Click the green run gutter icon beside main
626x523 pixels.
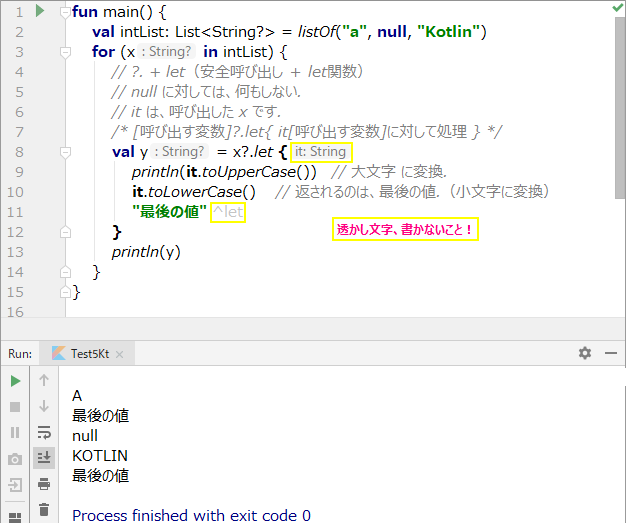[x=39, y=11]
